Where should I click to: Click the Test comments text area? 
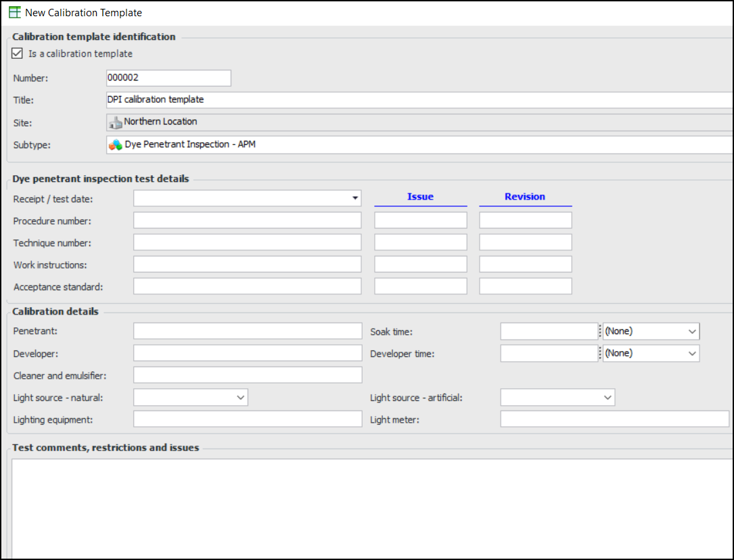[372, 507]
